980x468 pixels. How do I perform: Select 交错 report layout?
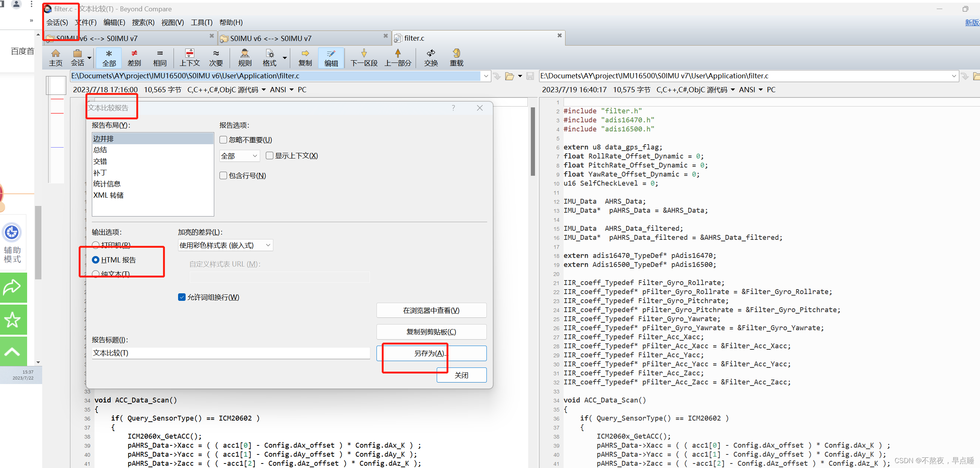tap(152, 161)
